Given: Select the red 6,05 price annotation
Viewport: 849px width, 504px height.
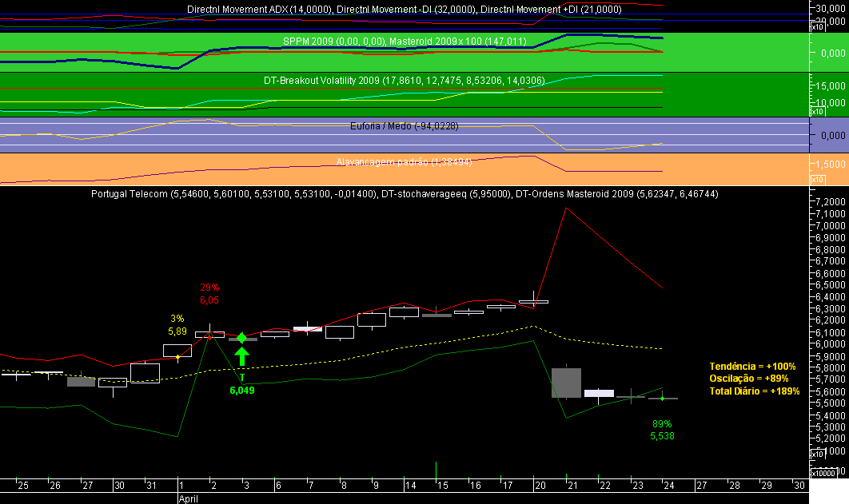Looking at the screenshot, I should click(x=209, y=300).
